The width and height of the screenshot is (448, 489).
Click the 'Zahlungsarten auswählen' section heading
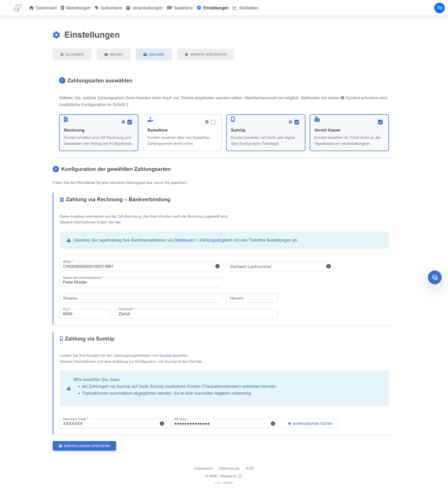click(100, 81)
